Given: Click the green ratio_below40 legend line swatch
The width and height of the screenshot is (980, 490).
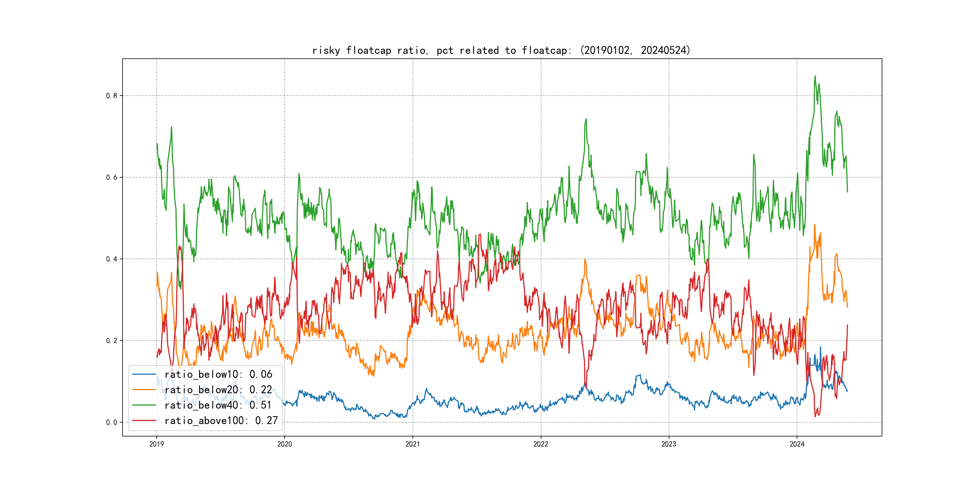Looking at the screenshot, I should coord(144,405).
